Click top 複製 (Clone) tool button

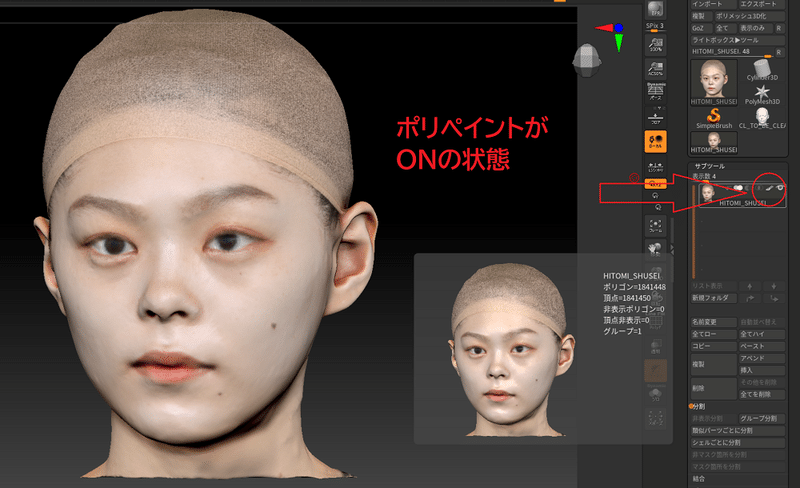(701, 16)
